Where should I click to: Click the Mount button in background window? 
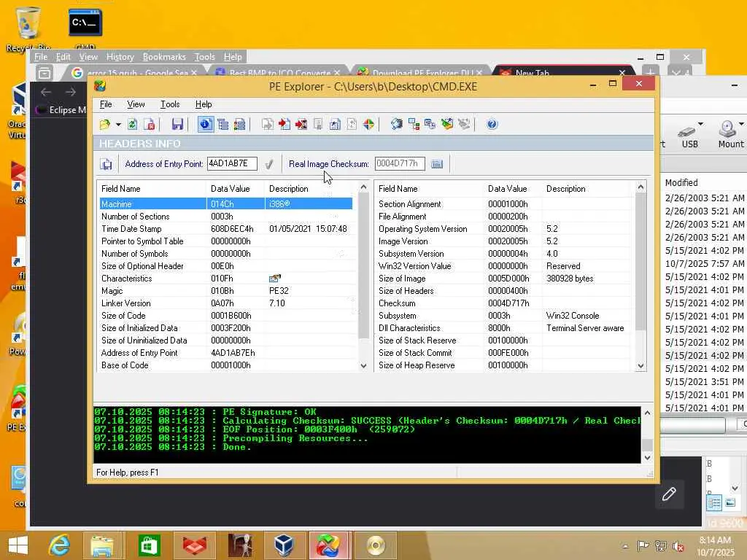(x=730, y=135)
